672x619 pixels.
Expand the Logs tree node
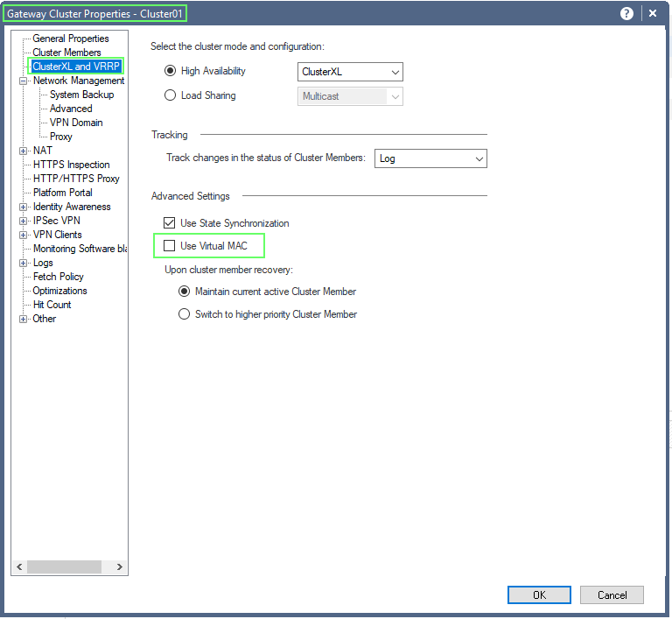click(x=23, y=264)
